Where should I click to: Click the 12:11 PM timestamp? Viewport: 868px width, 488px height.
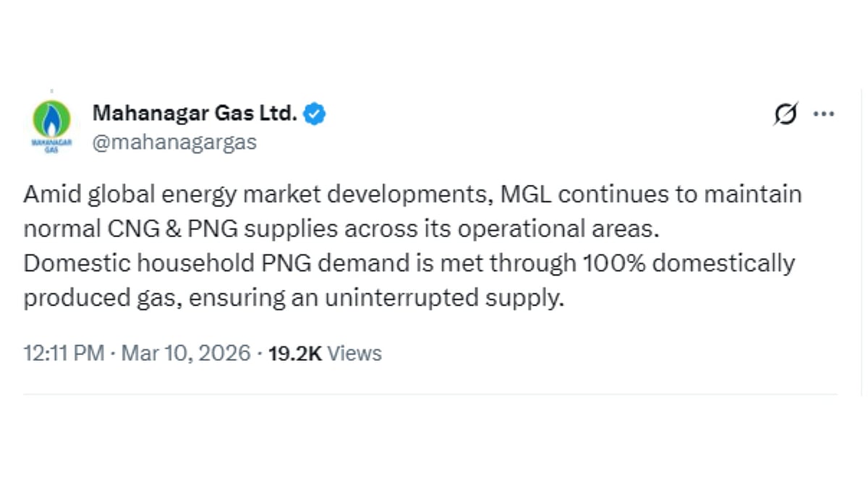tap(64, 353)
